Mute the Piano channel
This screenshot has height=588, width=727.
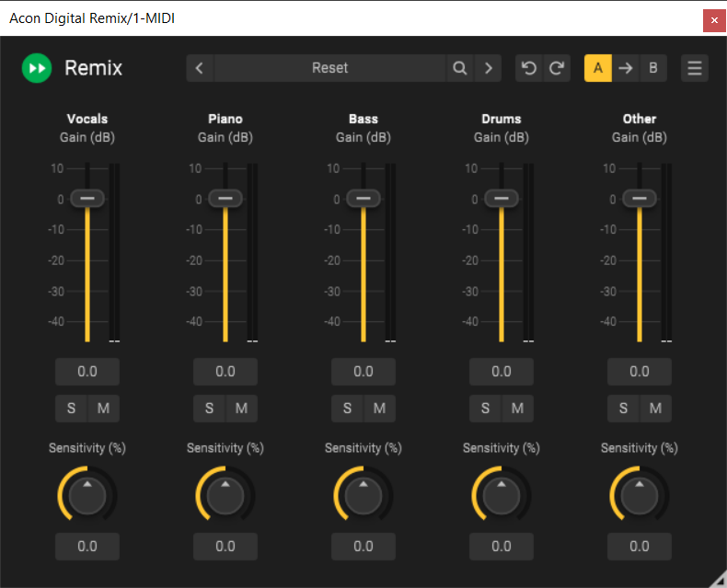click(241, 409)
